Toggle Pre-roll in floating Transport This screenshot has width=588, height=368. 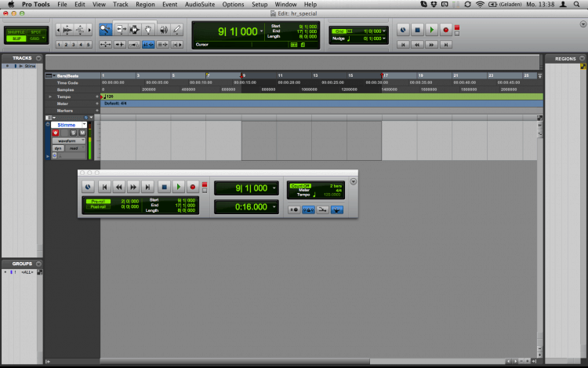click(x=98, y=202)
